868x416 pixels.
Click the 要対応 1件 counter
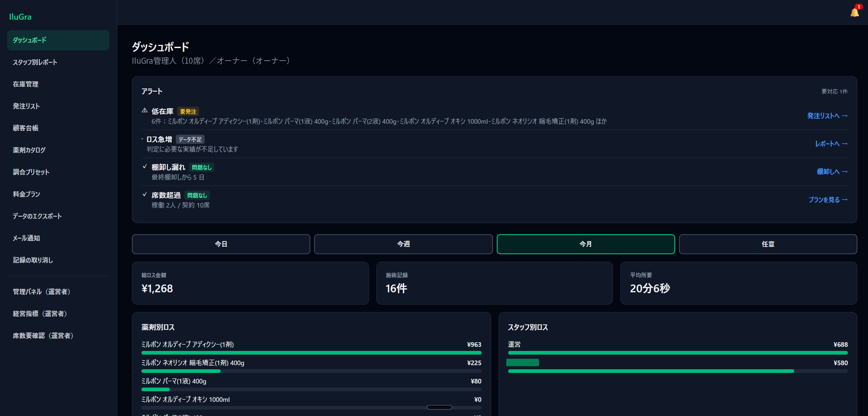coord(835,92)
